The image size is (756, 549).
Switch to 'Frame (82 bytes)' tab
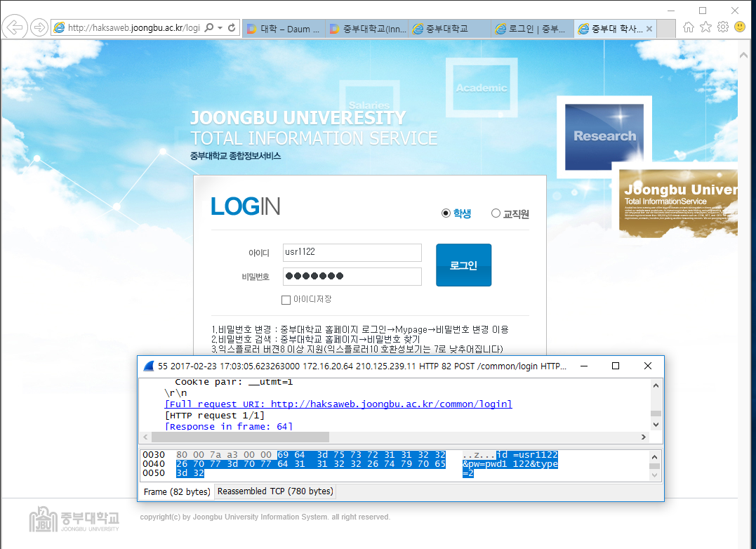[177, 491]
